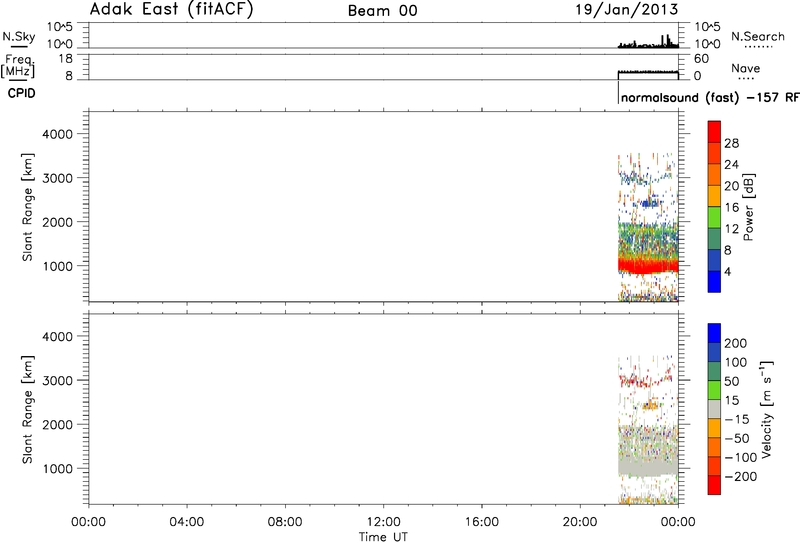
Task: Click the 'Time UT' axis title
Action: (383, 536)
